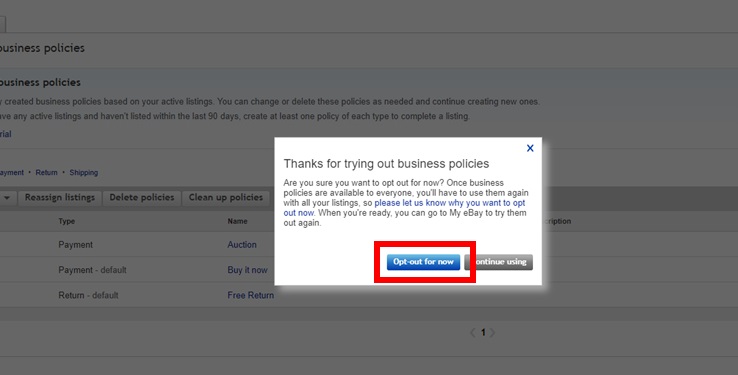The image size is (738, 375).
Task: Go to next page with right chevron
Action: coord(492,333)
